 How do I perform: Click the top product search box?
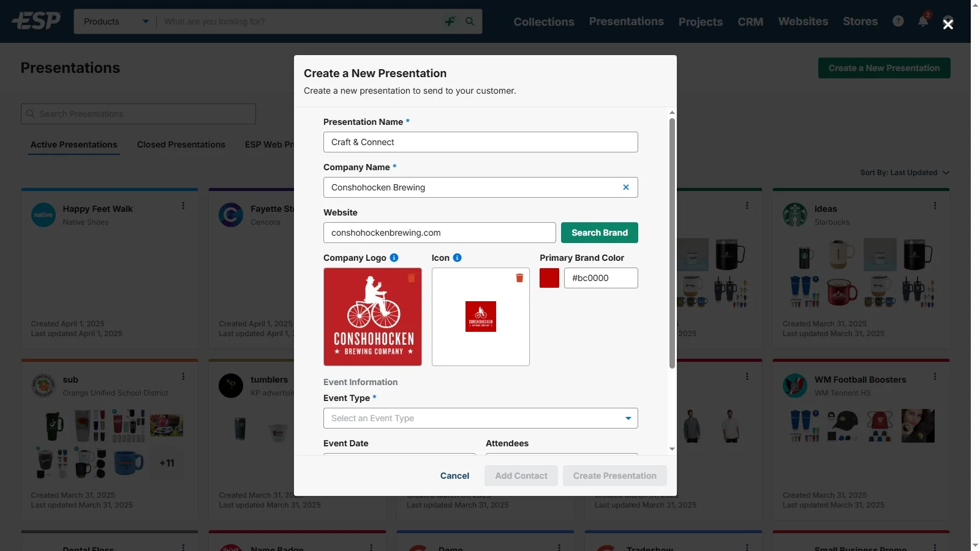(x=300, y=21)
